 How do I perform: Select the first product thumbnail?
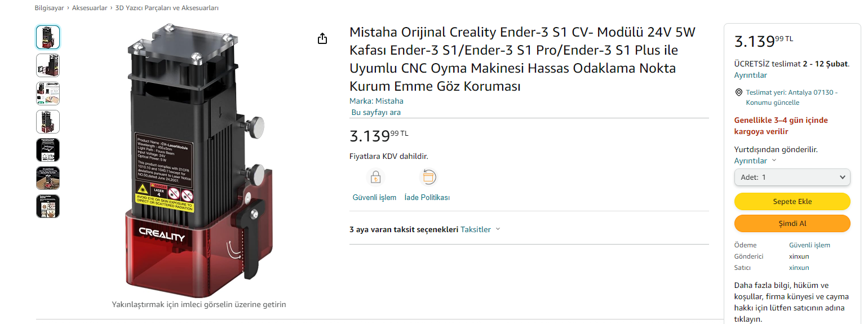pos(48,37)
